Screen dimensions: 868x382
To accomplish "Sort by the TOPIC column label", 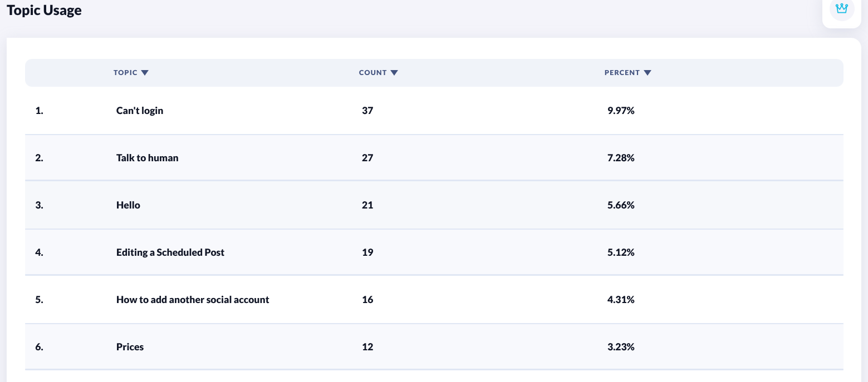I will click(125, 73).
